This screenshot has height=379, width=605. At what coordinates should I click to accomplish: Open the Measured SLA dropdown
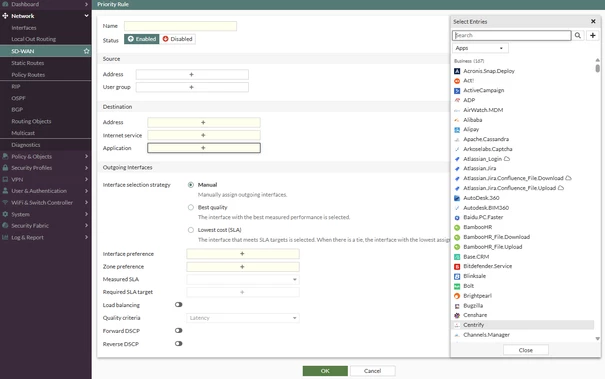pyautogui.click(x=243, y=279)
